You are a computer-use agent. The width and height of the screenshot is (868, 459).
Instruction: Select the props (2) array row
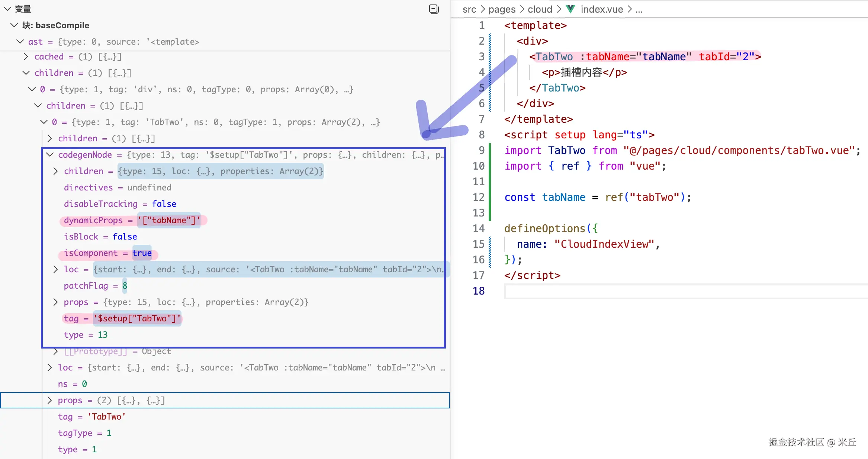tap(112, 400)
